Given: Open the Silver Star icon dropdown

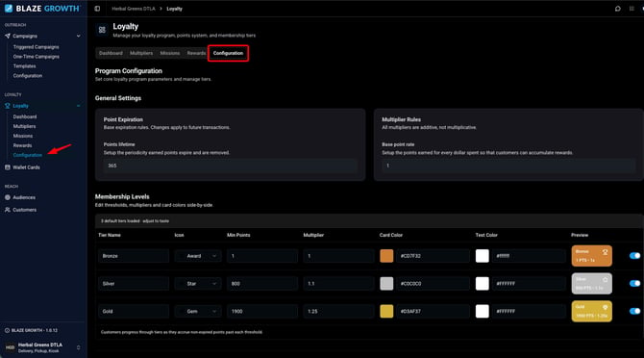Looking at the screenshot, I should (198, 284).
